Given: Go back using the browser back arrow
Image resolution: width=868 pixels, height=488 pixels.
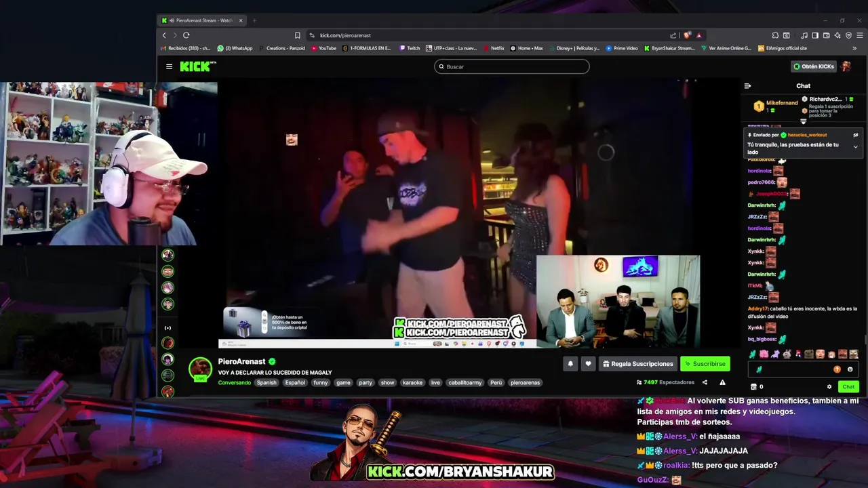Looking at the screenshot, I should pos(164,35).
